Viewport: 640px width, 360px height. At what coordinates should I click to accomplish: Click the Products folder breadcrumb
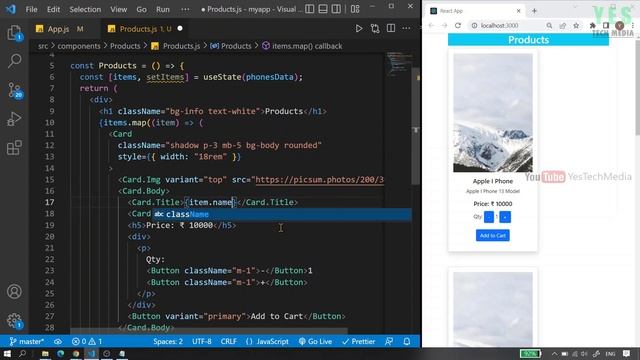125,46
